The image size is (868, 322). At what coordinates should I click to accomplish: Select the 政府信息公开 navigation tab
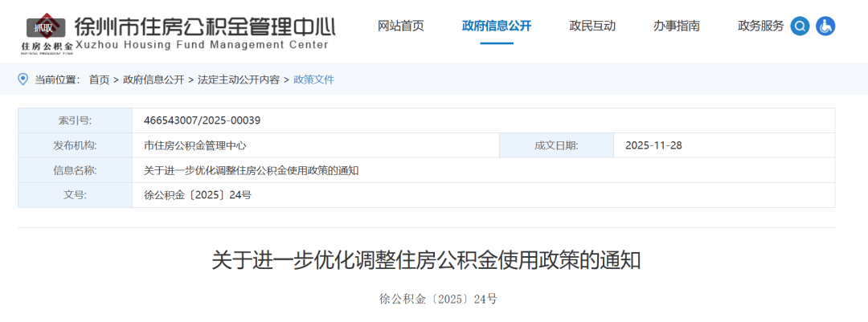[x=496, y=26]
